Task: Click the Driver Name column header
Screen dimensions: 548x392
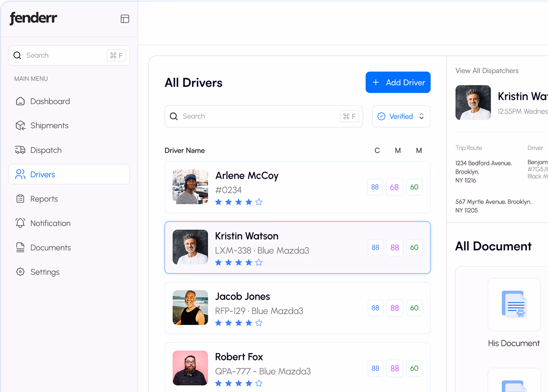Action: point(185,150)
